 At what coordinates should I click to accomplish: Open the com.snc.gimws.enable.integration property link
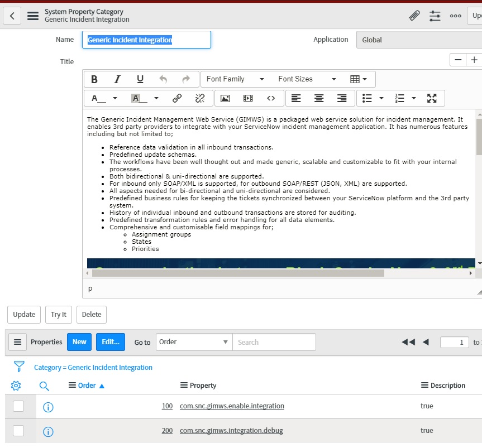[232, 406]
